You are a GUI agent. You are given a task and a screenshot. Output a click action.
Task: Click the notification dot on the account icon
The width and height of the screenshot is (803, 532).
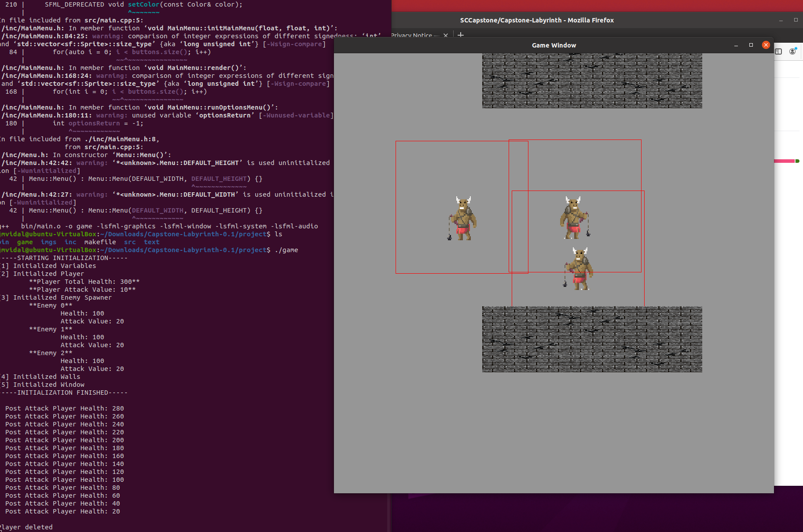pyautogui.click(x=796, y=48)
